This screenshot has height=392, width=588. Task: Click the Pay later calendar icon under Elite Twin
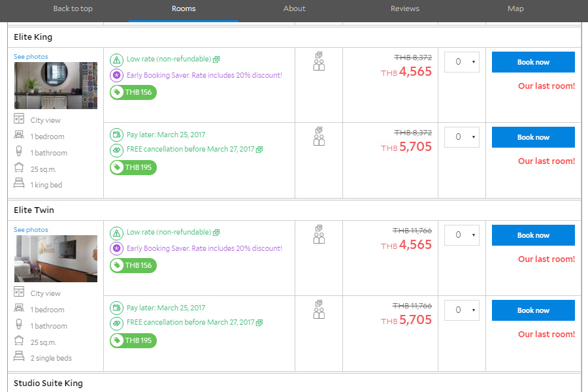click(x=116, y=308)
